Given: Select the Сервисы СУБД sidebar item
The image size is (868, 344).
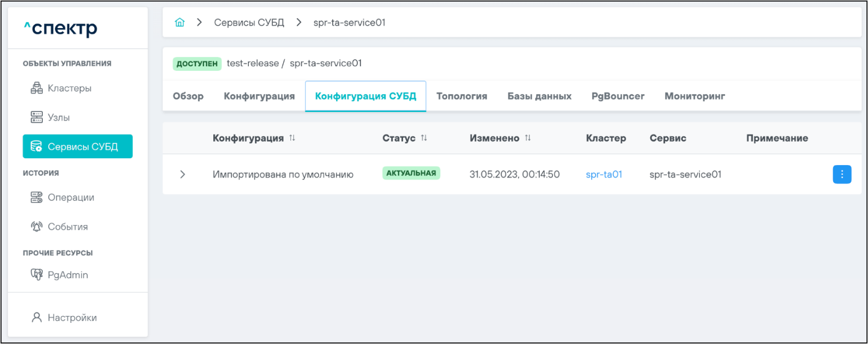Looking at the screenshot, I should coord(78,147).
